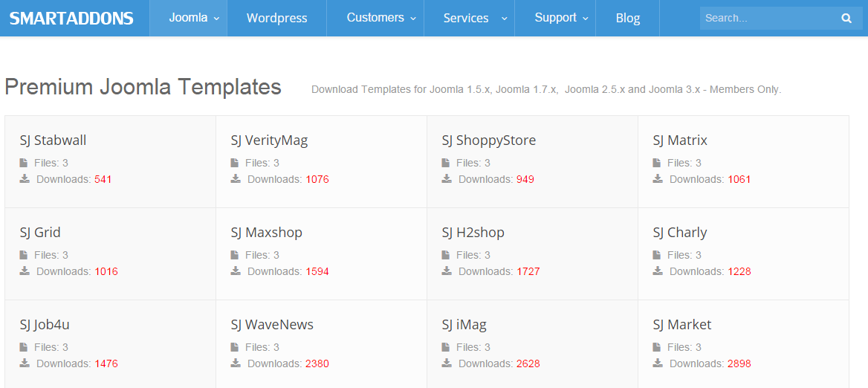Click the download icon under SJ Grid

(x=25, y=271)
